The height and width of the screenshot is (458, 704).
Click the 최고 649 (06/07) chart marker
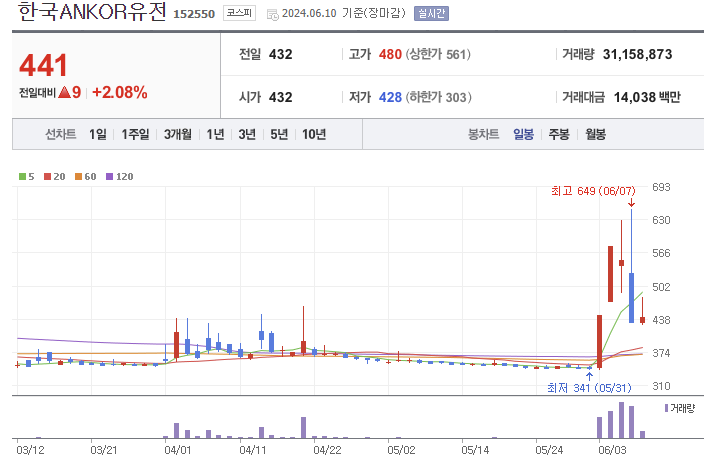593,191
